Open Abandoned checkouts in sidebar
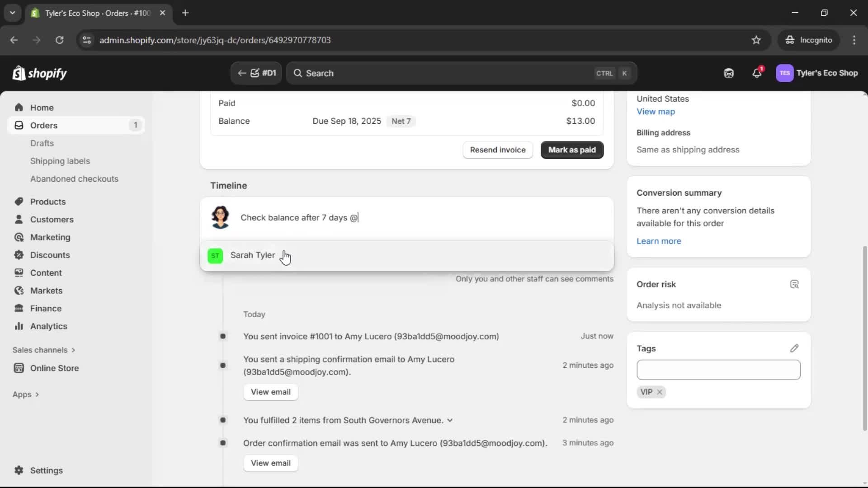 tap(74, 178)
